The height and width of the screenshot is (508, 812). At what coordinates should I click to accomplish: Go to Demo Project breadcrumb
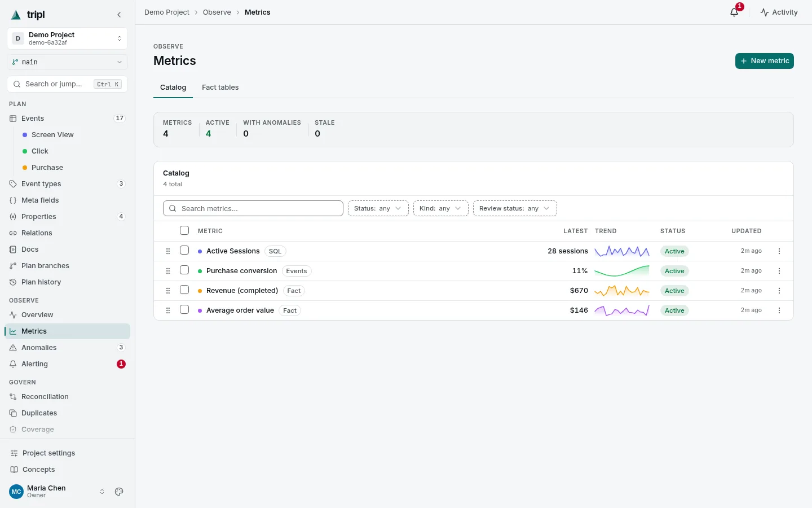167,12
